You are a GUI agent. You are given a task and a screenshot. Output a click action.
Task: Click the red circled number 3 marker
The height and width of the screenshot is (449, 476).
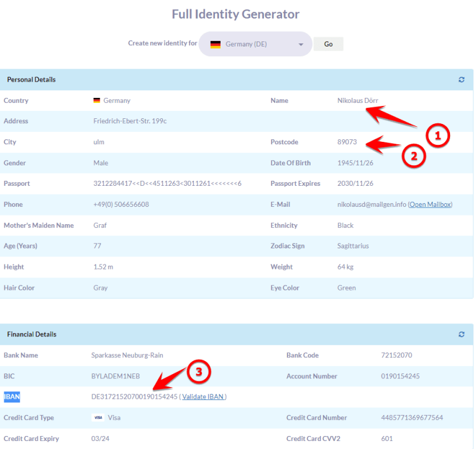[x=199, y=372]
